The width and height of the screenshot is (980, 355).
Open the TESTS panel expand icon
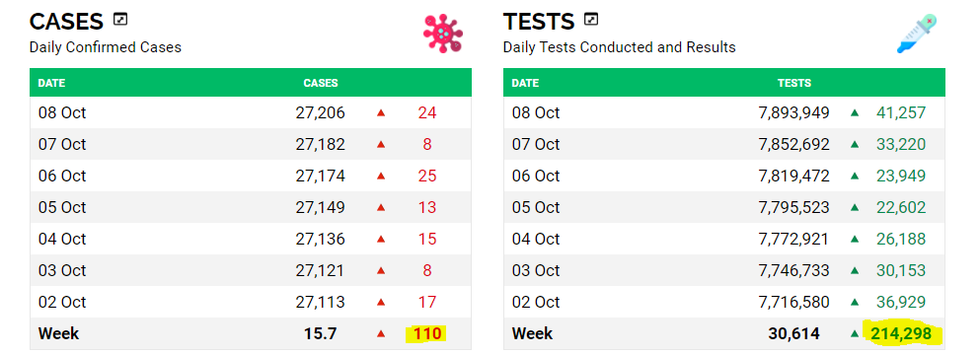(x=590, y=20)
